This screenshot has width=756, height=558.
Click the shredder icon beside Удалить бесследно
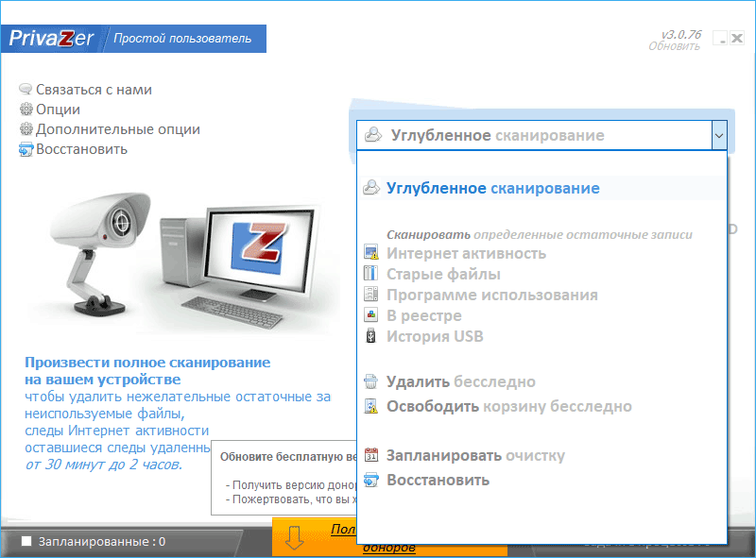pyautogui.click(x=370, y=381)
